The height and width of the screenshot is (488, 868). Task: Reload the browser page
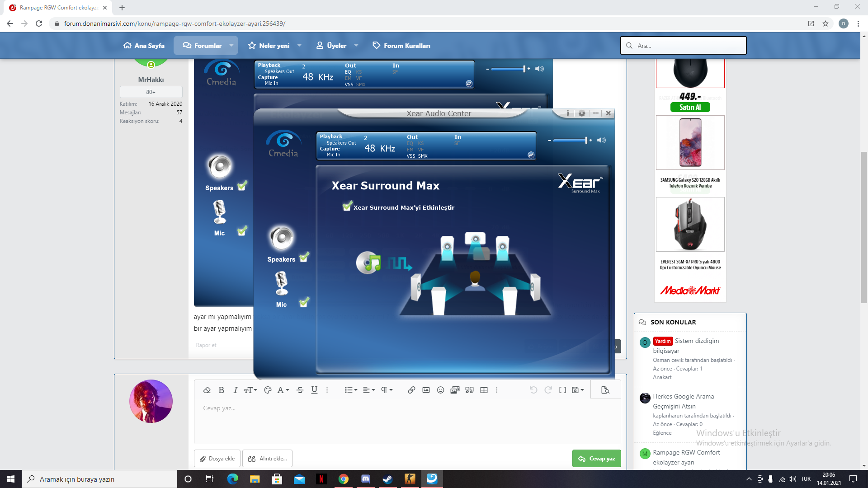39,23
